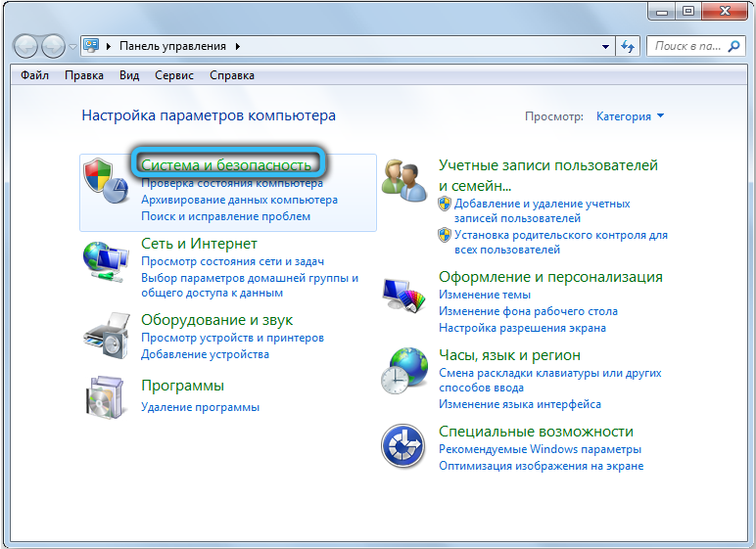This screenshot has height=549, width=756.
Task: Click Смена раскладки клавиатуры link
Action: (x=550, y=380)
